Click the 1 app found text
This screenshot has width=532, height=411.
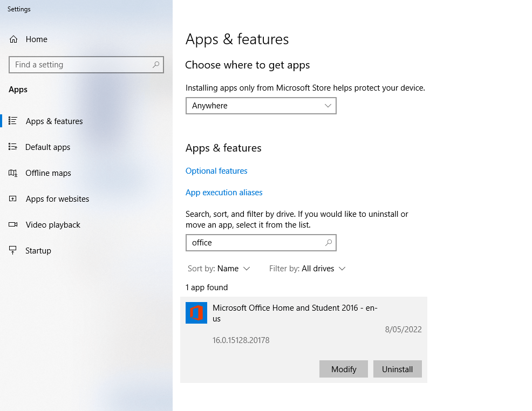[x=207, y=287]
